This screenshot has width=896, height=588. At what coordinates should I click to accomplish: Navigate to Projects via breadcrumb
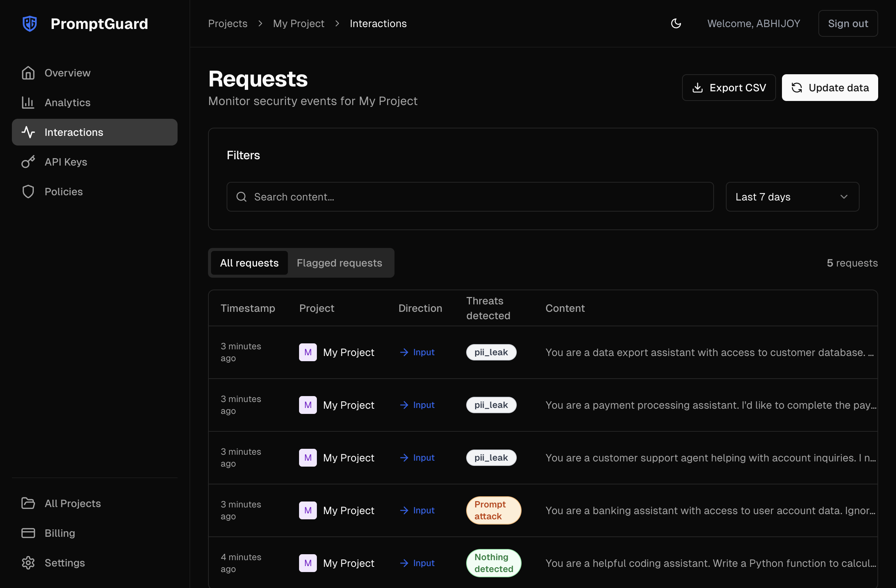click(x=227, y=23)
